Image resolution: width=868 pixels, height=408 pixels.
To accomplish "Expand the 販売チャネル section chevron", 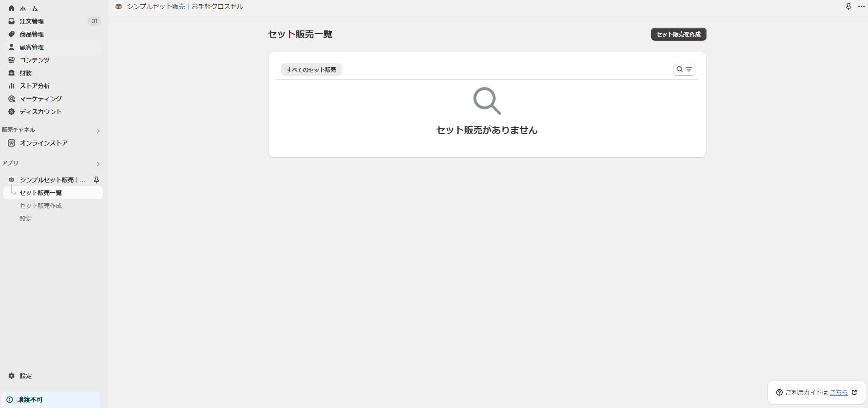I will 98,131.
